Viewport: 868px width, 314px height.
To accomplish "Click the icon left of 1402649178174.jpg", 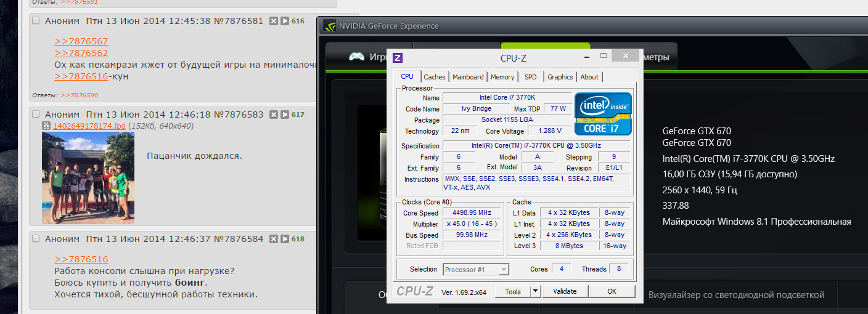I will 46,126.
